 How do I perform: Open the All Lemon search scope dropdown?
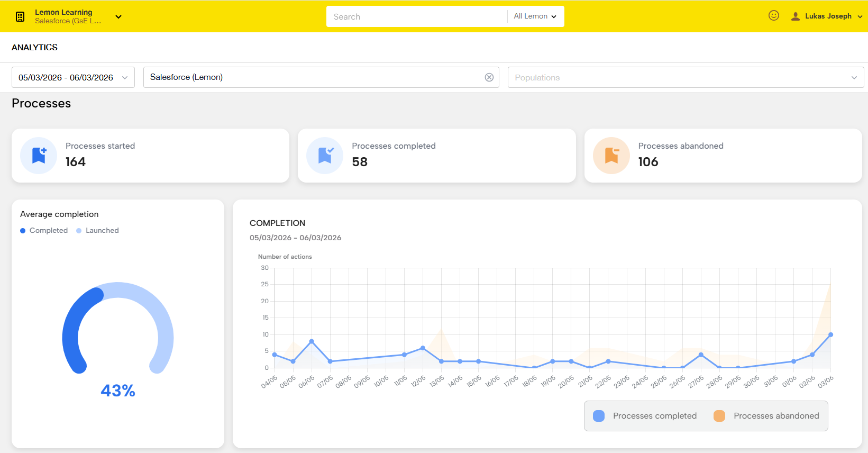[535, 16]
